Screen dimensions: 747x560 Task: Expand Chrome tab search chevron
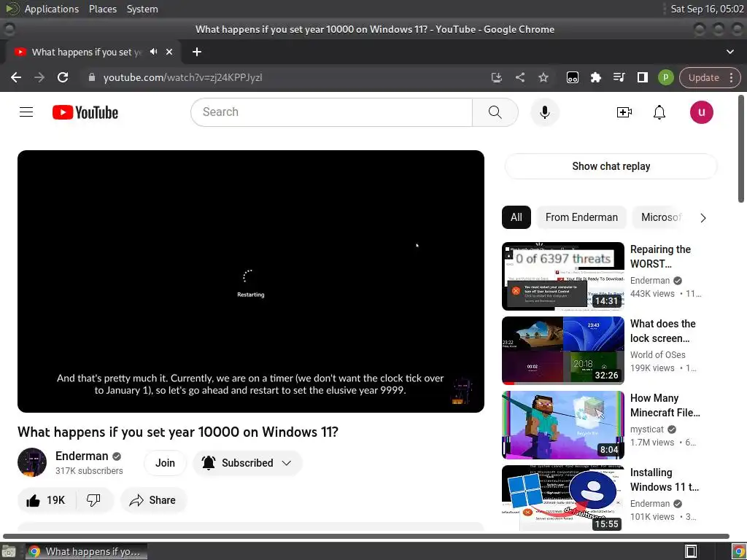click(x=729, y=52)
